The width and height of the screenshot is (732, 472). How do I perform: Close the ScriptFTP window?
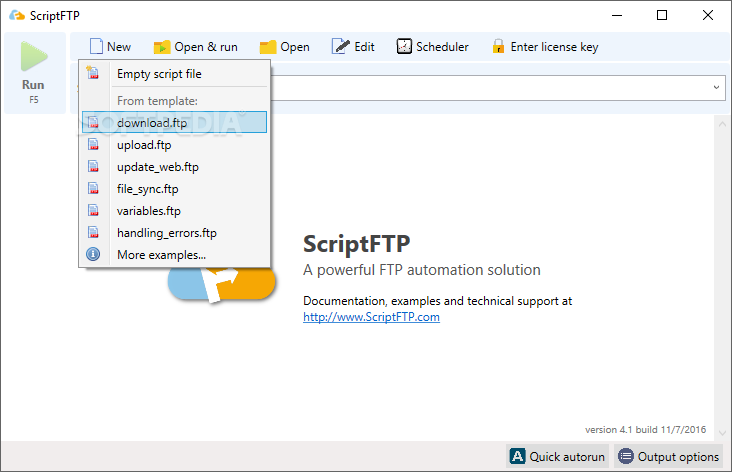pyautogui.click(x=708, y=15)
